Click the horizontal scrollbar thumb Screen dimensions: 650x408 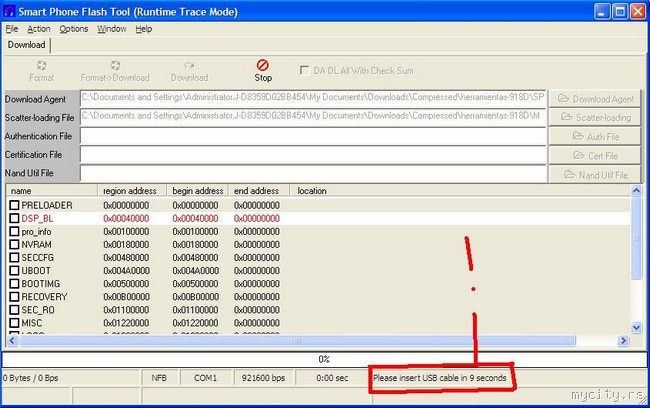tap(297, 341)
